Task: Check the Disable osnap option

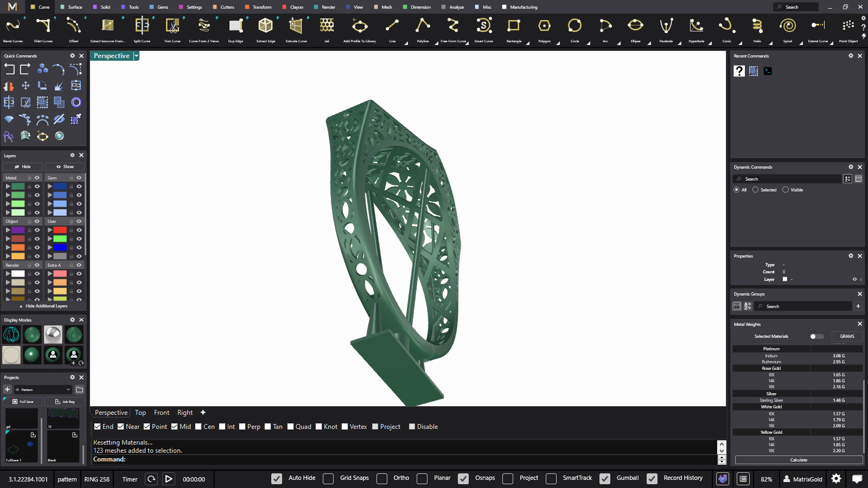Action: (412, 427)
